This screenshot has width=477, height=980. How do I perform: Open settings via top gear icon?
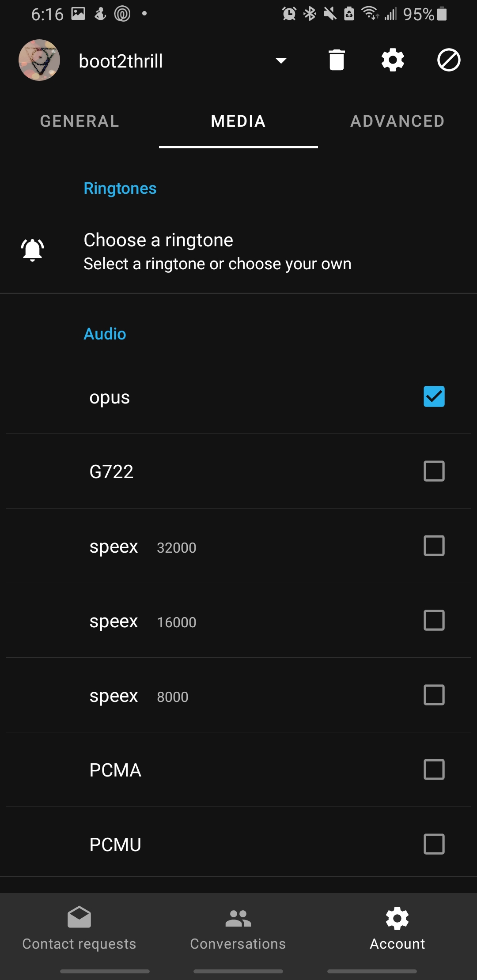(393, 60)
